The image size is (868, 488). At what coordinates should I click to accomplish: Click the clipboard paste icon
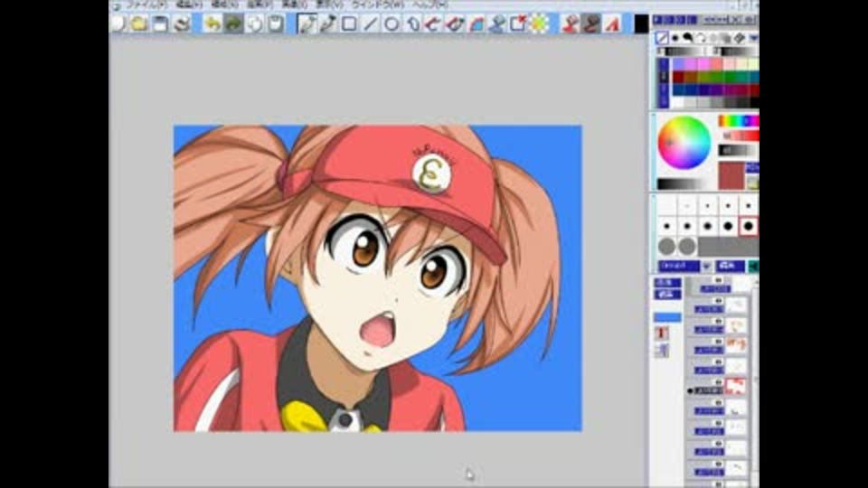pyautogui.click(x=276, y=23)
